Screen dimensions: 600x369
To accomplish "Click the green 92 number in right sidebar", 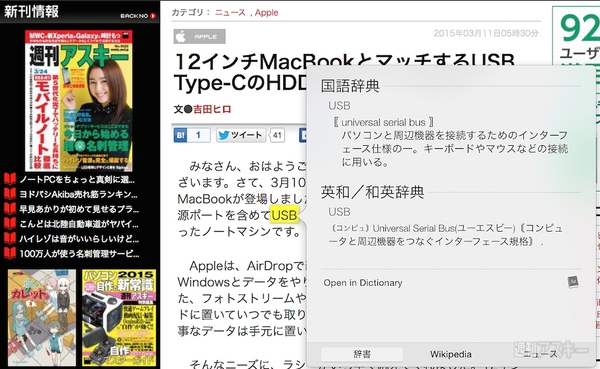I will 580,28.
